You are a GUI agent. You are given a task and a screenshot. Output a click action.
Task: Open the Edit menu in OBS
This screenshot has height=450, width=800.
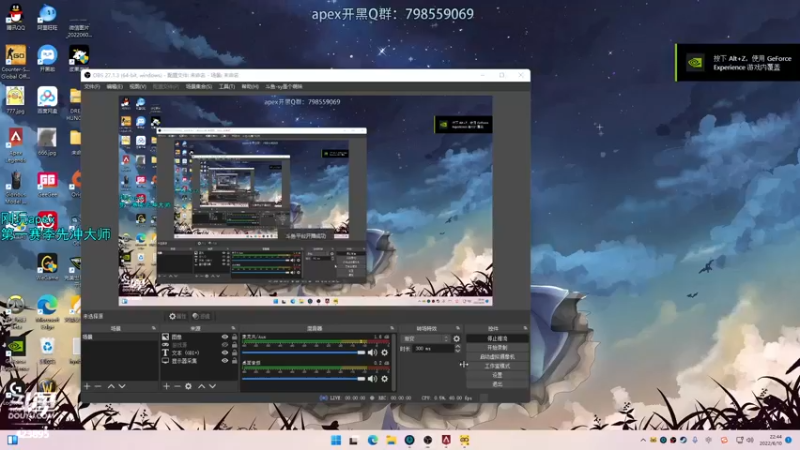coord(114,87)
